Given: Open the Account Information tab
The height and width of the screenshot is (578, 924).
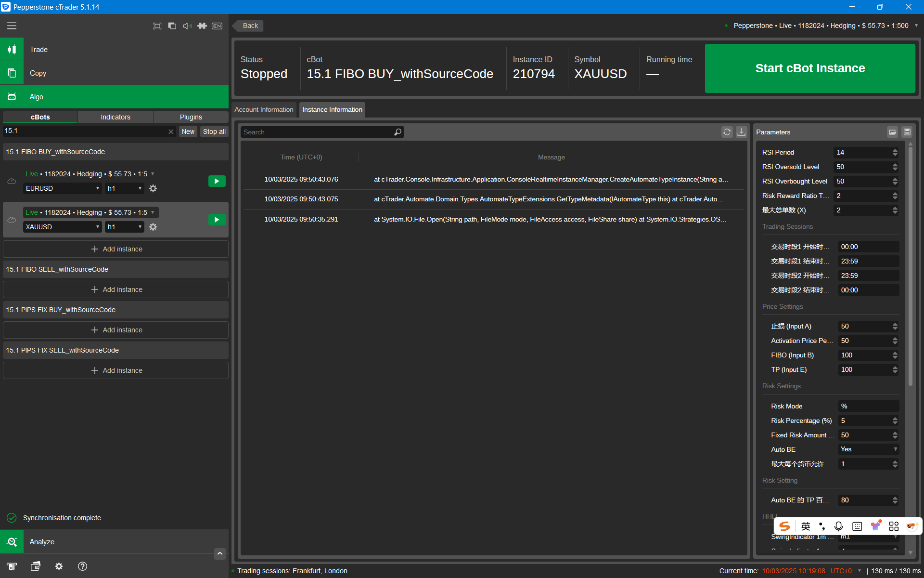Looking at the screenshot, I should pos(264,110).
